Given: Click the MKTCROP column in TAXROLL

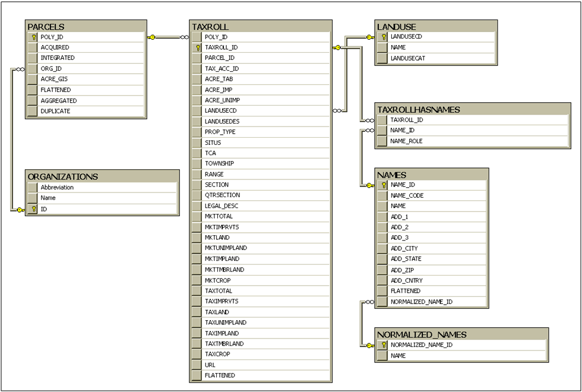Looking at the screenshot, I should [x=261, y=280].
